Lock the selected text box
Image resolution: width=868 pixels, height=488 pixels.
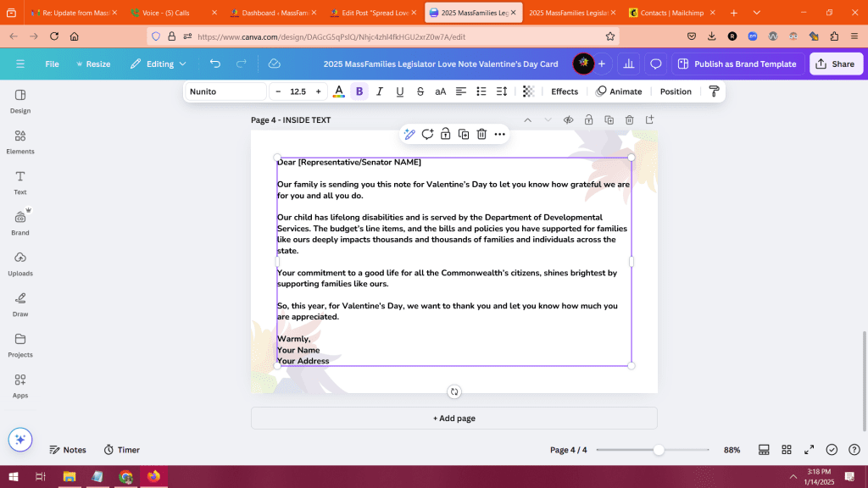point(446,135)
